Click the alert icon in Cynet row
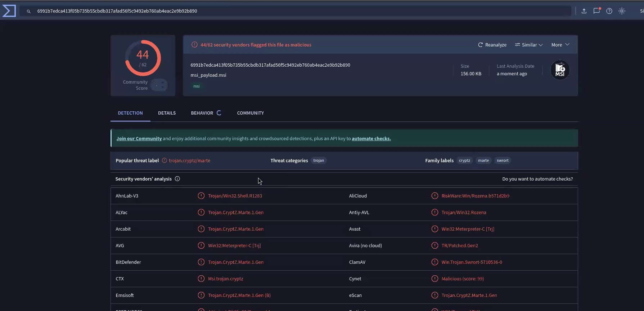 tap(435, 279)
